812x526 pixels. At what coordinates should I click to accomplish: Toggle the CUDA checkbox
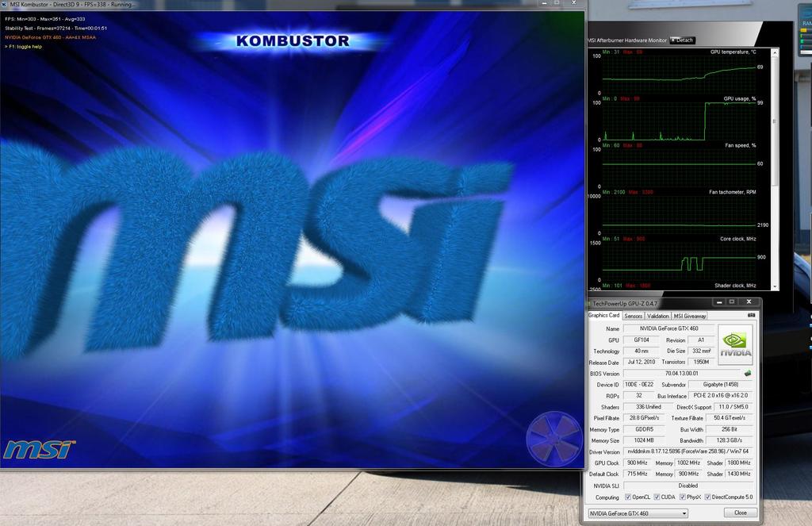[657, 497]
